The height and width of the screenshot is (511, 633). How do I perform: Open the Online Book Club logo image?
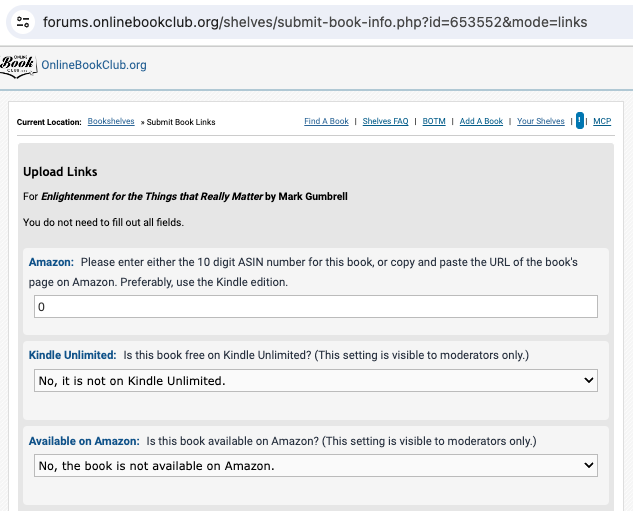[x=19, y=66]
